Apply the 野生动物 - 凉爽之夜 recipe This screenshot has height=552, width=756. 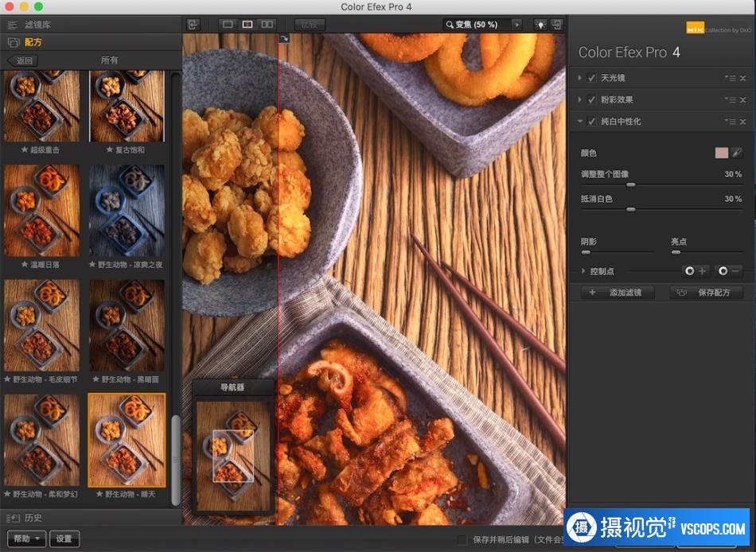click(x=127, y=211)
